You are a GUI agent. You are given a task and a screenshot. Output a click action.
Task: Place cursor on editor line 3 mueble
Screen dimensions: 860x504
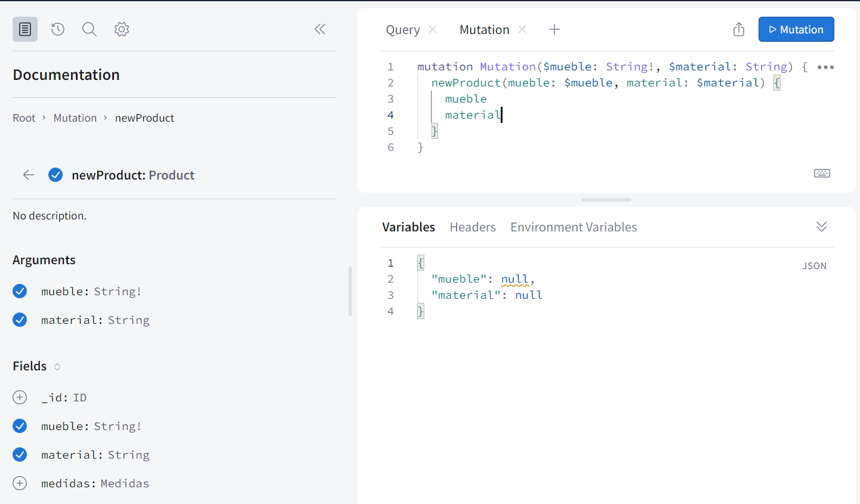[466, 99]
